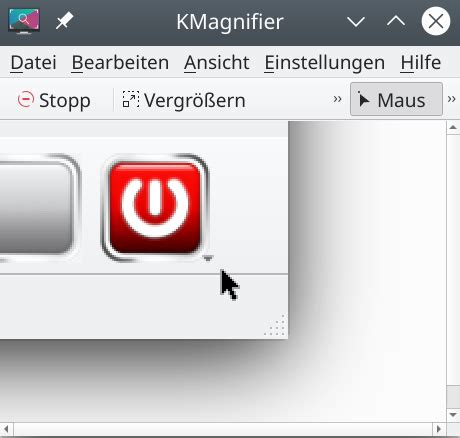
Task: Click the resize grip dots in the magnified view
Action: [275, 325]
